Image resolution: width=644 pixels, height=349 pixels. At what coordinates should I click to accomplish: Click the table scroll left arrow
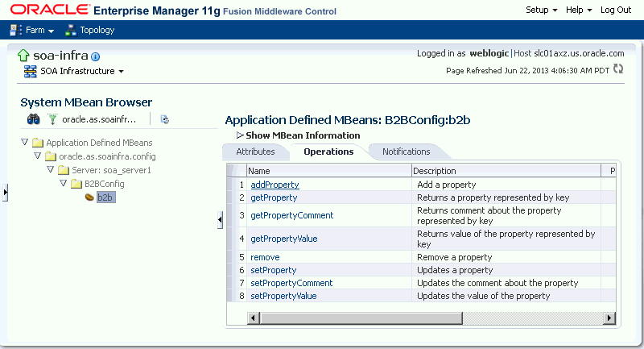coord(253,318)
